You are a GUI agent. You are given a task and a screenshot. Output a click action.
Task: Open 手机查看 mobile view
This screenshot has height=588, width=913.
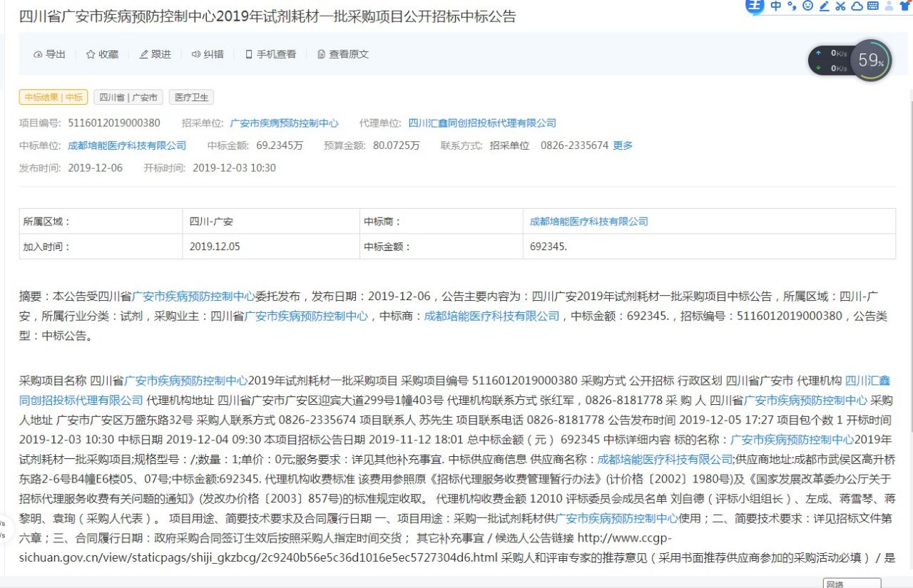270,54
